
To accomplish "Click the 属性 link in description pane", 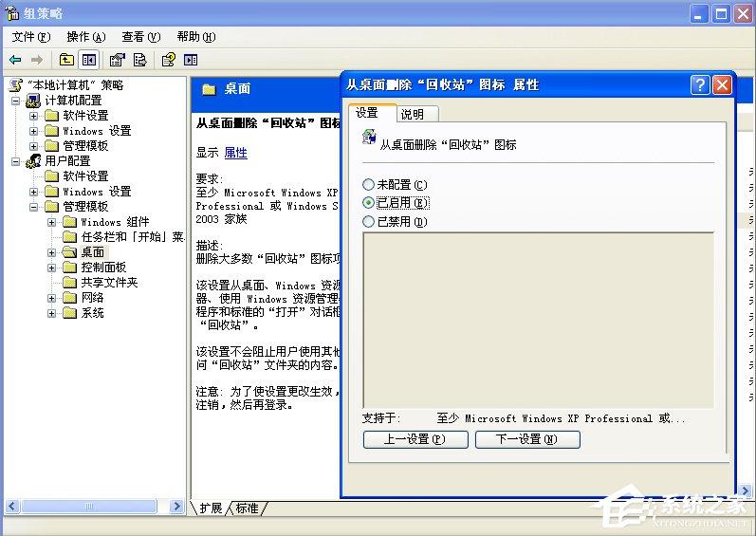I will click(236, 154).
